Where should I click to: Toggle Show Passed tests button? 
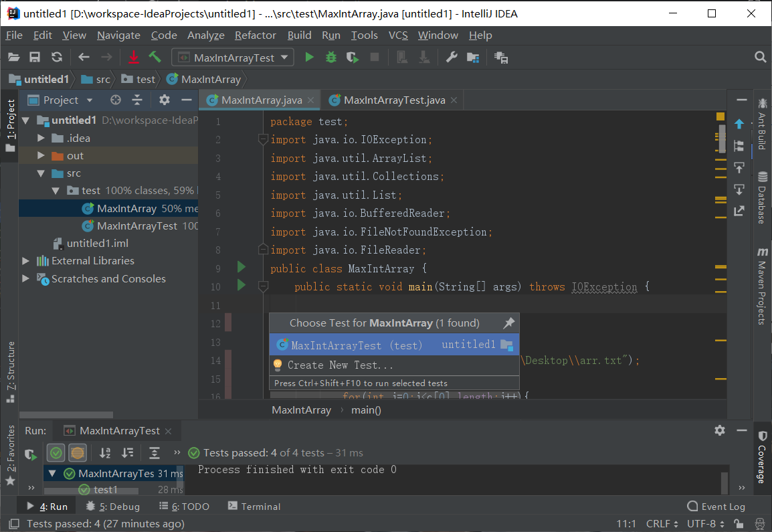[56, 452]
